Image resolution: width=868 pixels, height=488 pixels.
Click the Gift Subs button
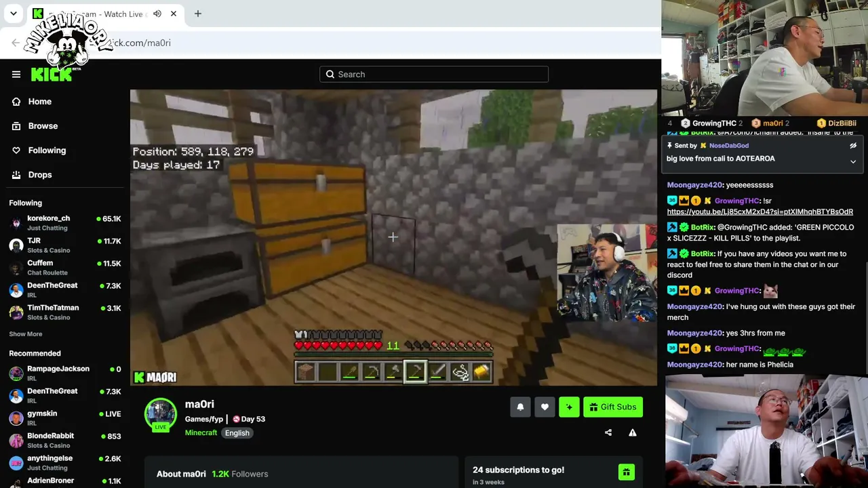[612, 407]
